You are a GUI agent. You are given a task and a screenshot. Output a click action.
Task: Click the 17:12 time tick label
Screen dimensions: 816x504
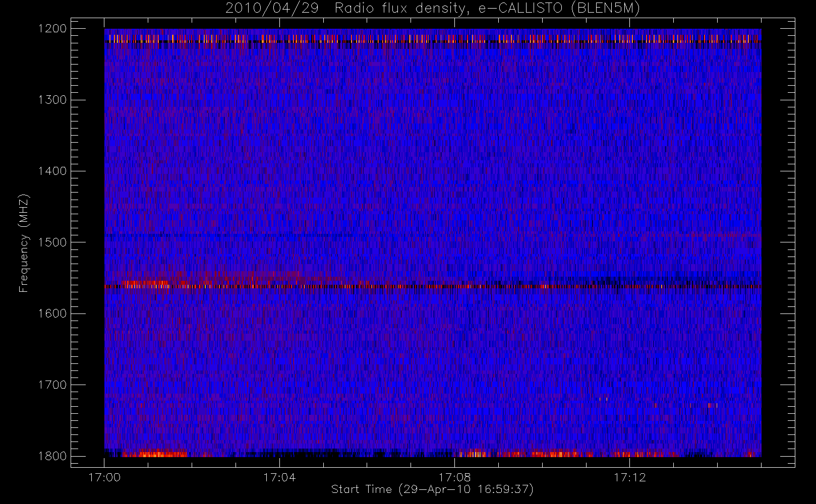point(629,477)
